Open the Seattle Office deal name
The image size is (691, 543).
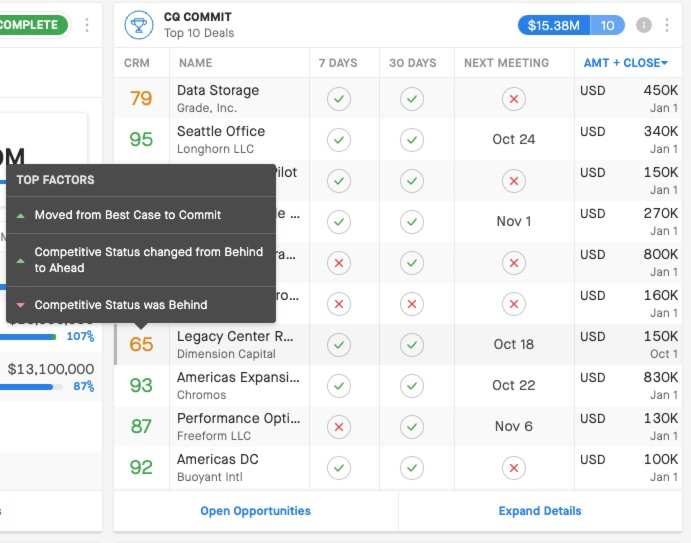221,131
